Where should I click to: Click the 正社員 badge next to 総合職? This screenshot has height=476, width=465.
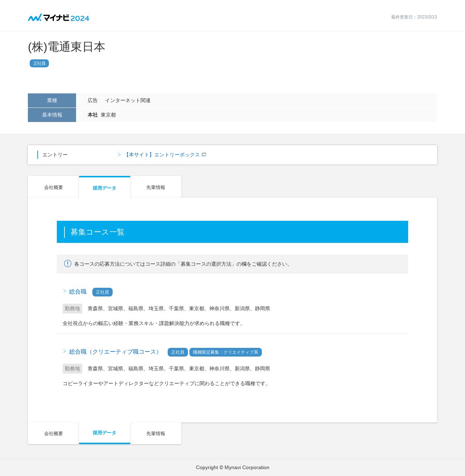[102, 292]
